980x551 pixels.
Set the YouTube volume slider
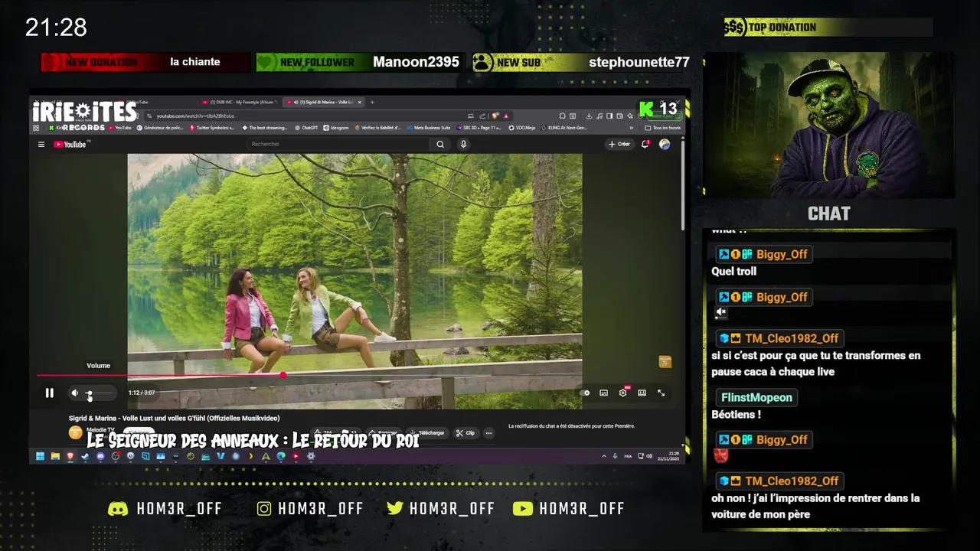(x=99, y=393)
